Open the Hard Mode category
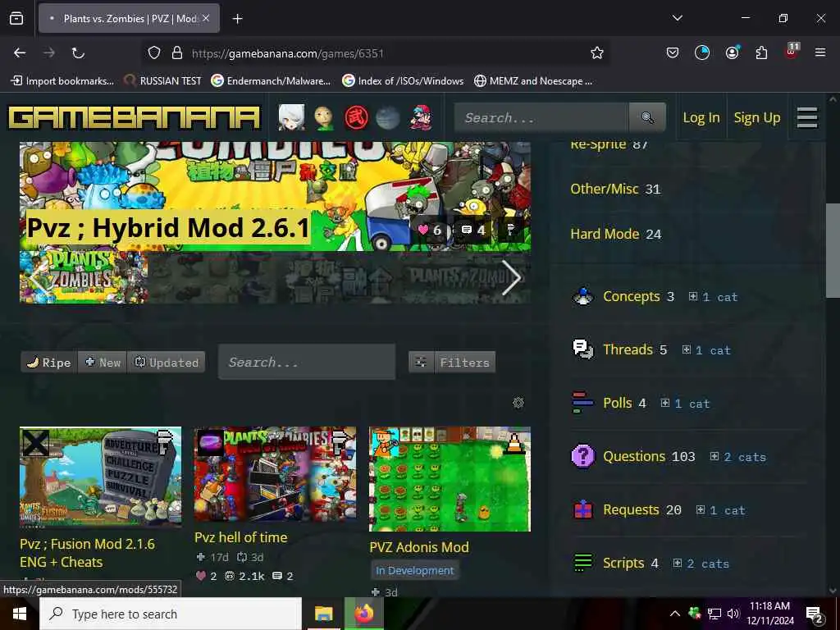 [x=605, y=234]
